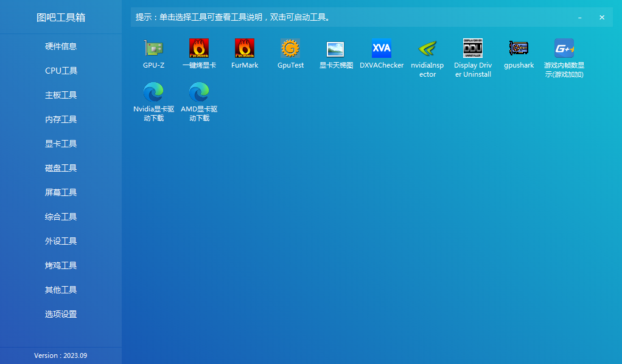622x364 pixels.
Task: Open the 显卡天梯图 image icon
Action: point(336,49)
